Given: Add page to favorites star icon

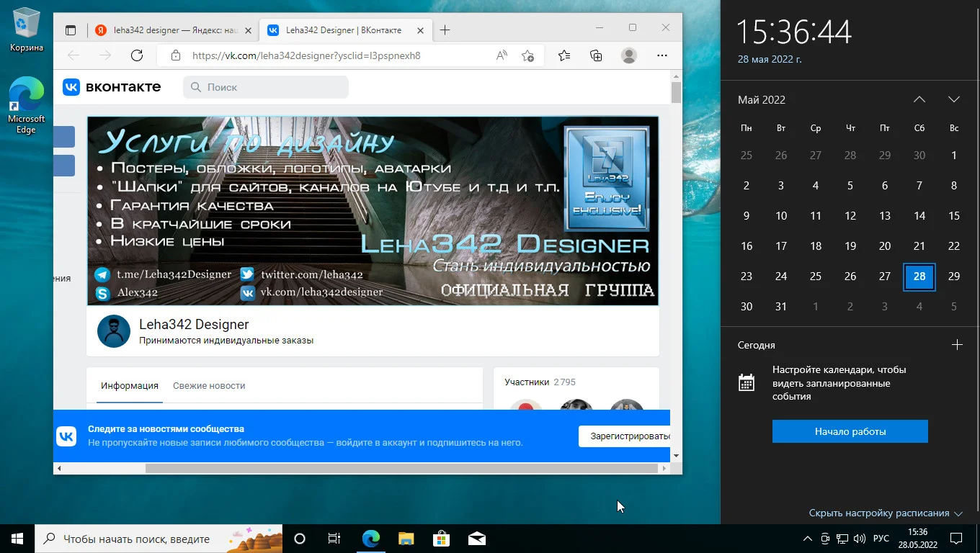Looking at the screenshot, I should click(528, 55).
